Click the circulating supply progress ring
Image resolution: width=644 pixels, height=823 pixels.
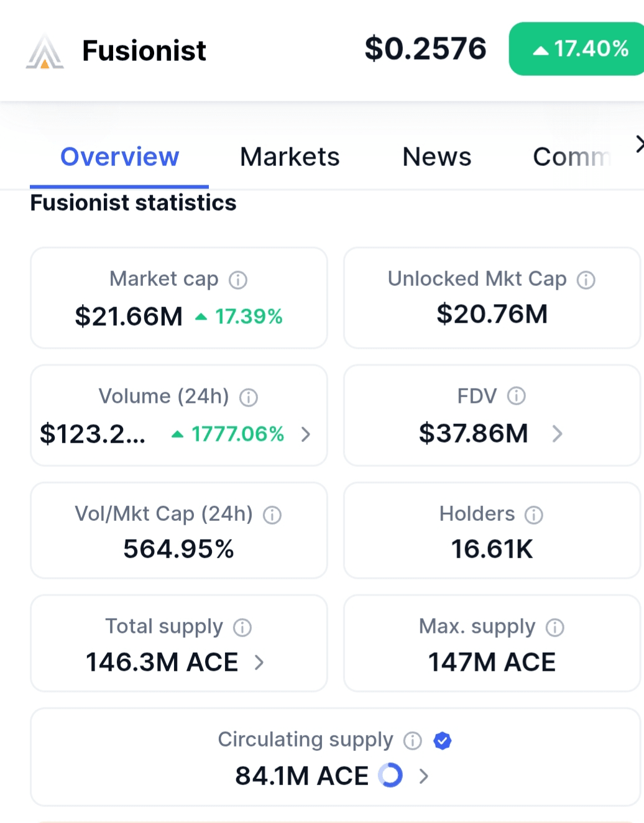390,775
